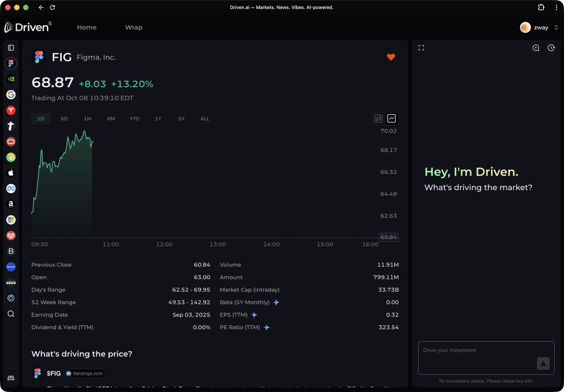564x392 pixels.
Task: Send the message with arrow button
Action: [543, 363]
